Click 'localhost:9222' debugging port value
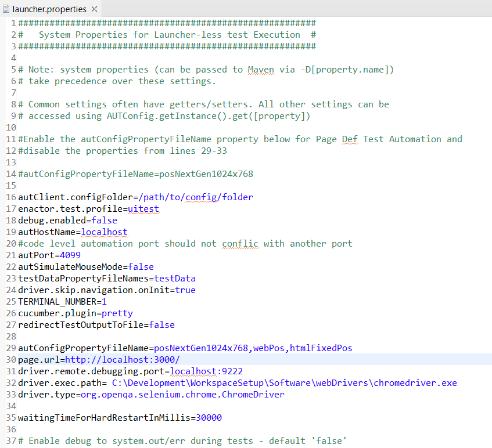This screenshot has height=448, width=492. (x=206, y=371)
